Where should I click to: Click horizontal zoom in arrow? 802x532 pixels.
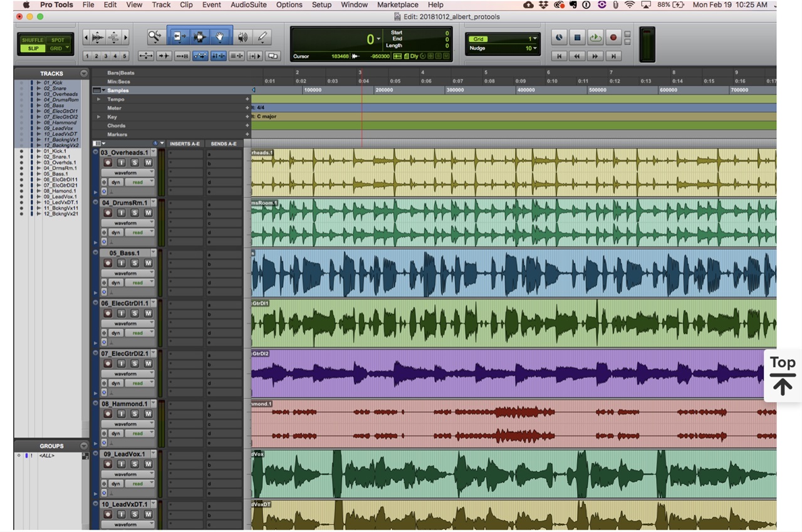(x=125, y=38)
